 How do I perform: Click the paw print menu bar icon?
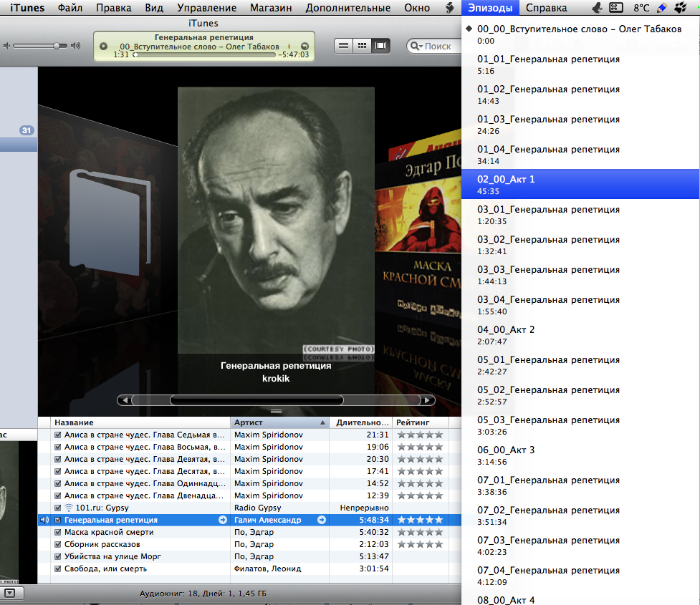681,8
